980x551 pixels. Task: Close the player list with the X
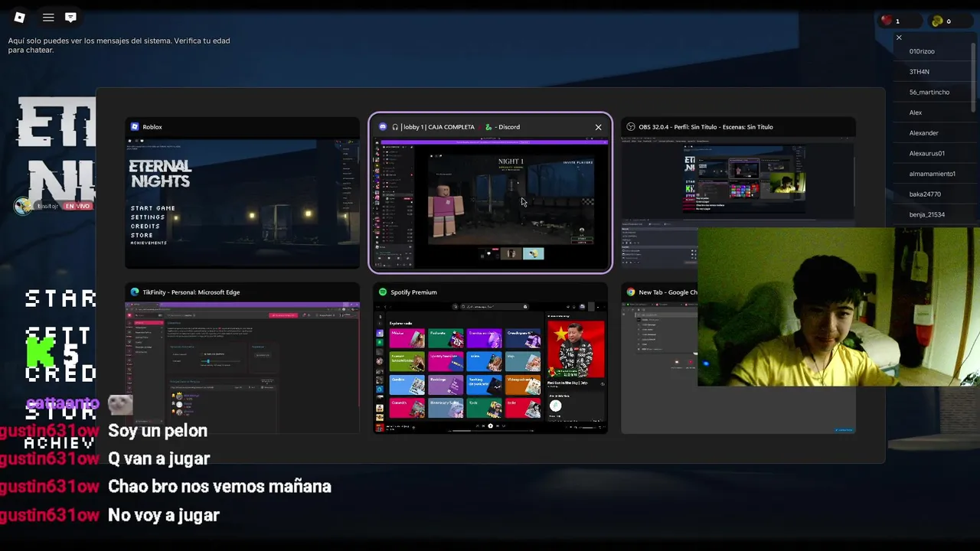pyautogui.click(x=899, y=37)
